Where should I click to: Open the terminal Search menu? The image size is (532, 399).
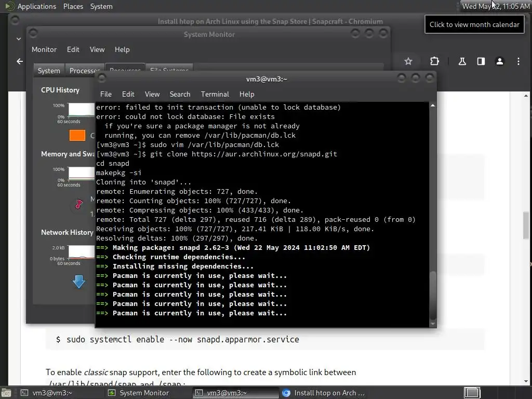click(180, 95)
